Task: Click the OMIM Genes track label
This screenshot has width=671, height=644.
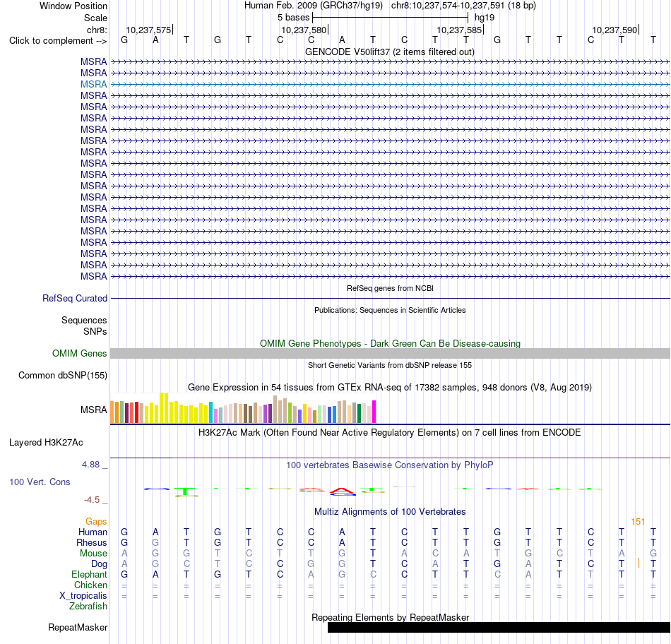Action: point(79,354)
